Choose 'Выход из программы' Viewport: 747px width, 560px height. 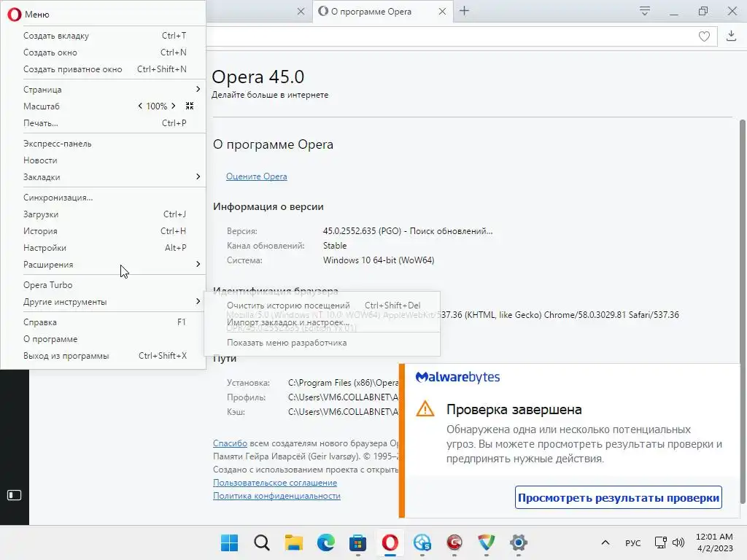104,356
